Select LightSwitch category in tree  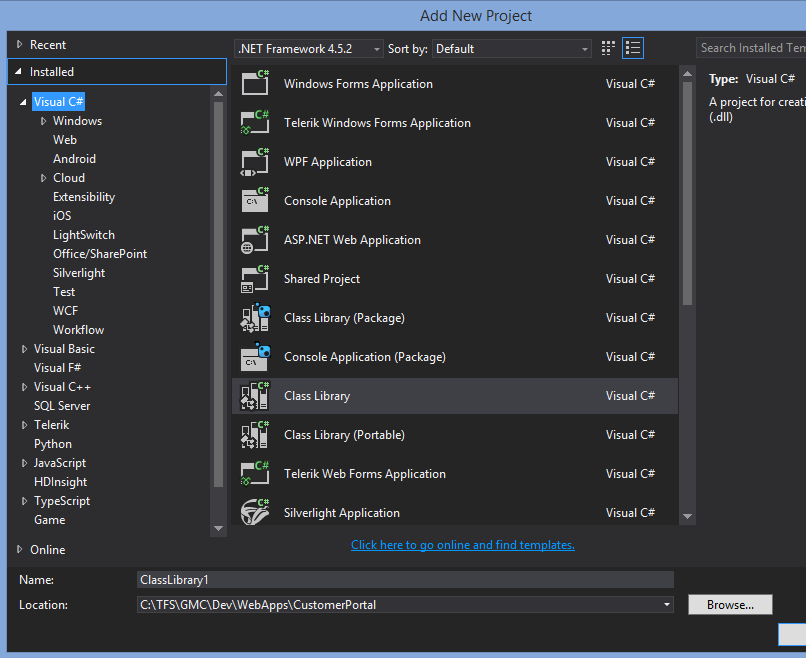(x=84, y=235)
